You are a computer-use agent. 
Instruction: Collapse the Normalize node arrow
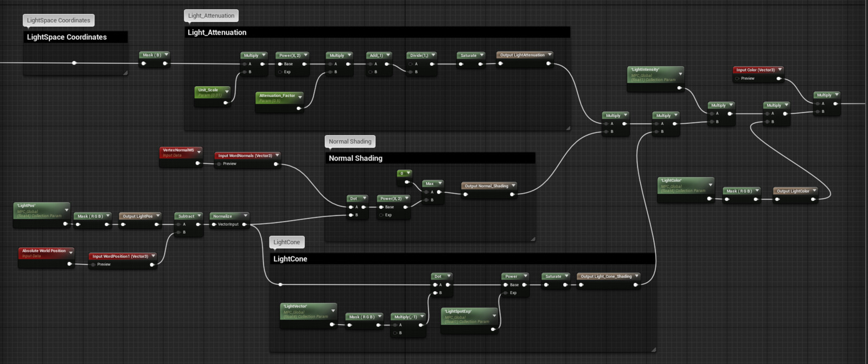pos(245,216)
